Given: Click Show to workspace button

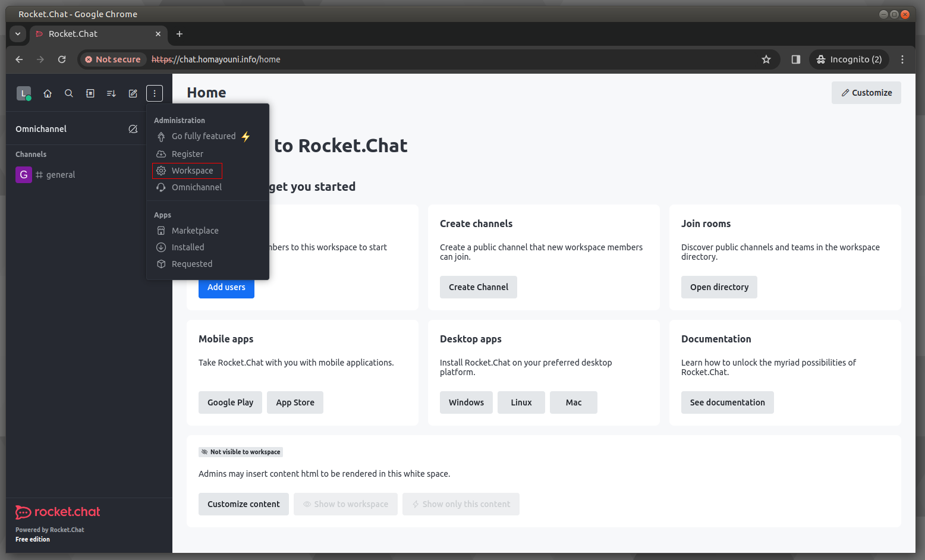Looking at the screenshot, I should click(x=345, y=504).
